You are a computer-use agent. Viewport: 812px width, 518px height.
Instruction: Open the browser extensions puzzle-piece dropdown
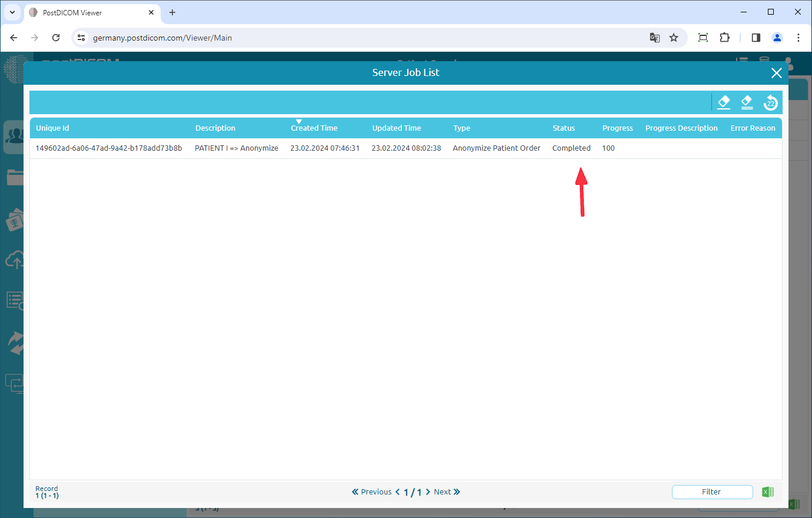724,37
